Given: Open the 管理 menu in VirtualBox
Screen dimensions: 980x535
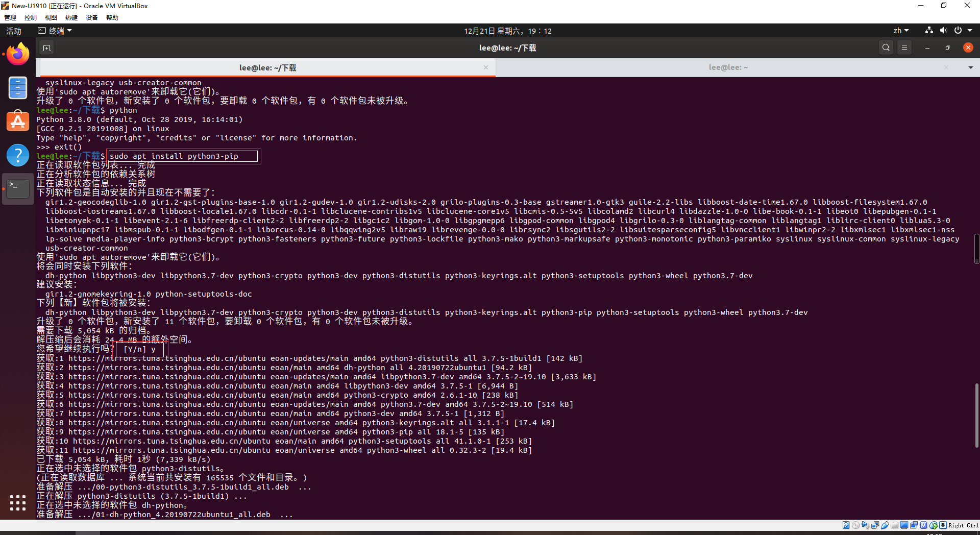Looking at the screenshot, I should click(10, 17).
